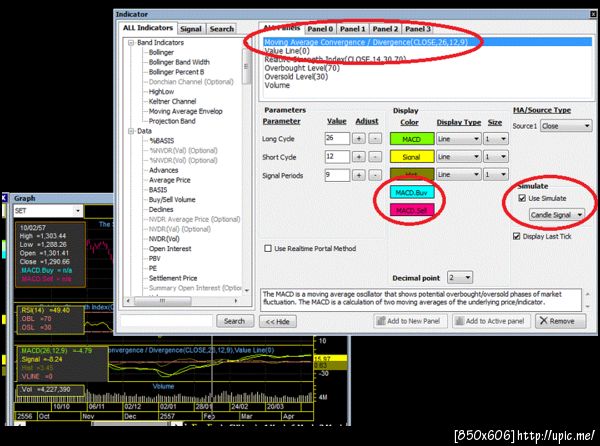Image resolution: width=600 pixels, height=446 pixels.
Task: Open the Panel 0 tab
Action: pos(320,29)
